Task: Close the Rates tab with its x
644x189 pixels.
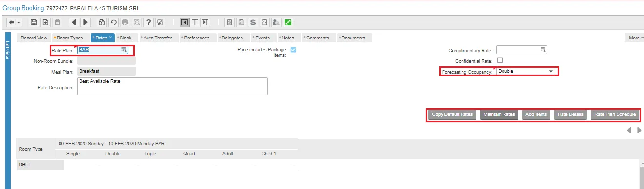Action: point(110,37)
